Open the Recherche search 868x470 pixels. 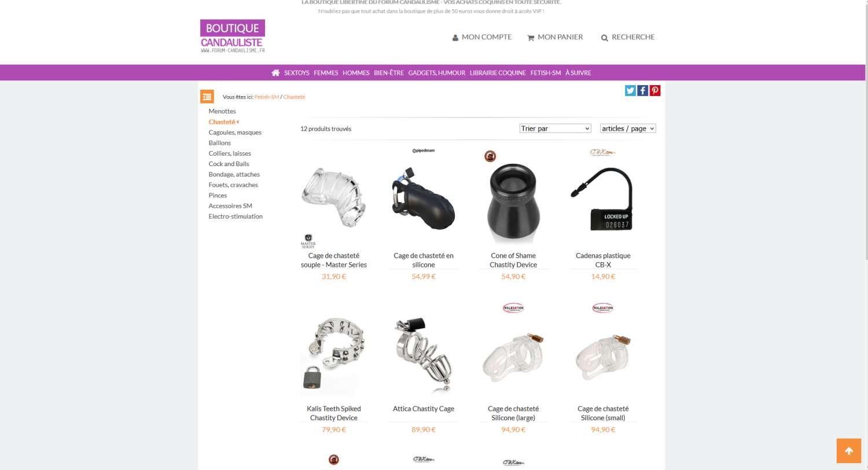coord(628,37)
